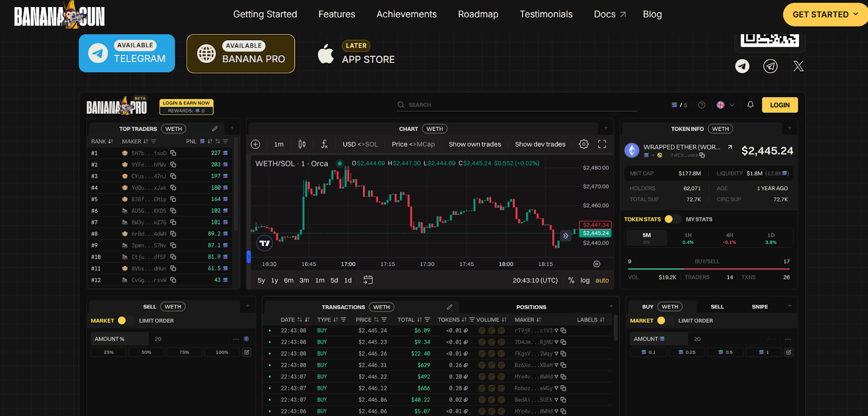Click the buy/sell ratio bar
This screenshot has width=868, height=416.
(x=709, y=268)
